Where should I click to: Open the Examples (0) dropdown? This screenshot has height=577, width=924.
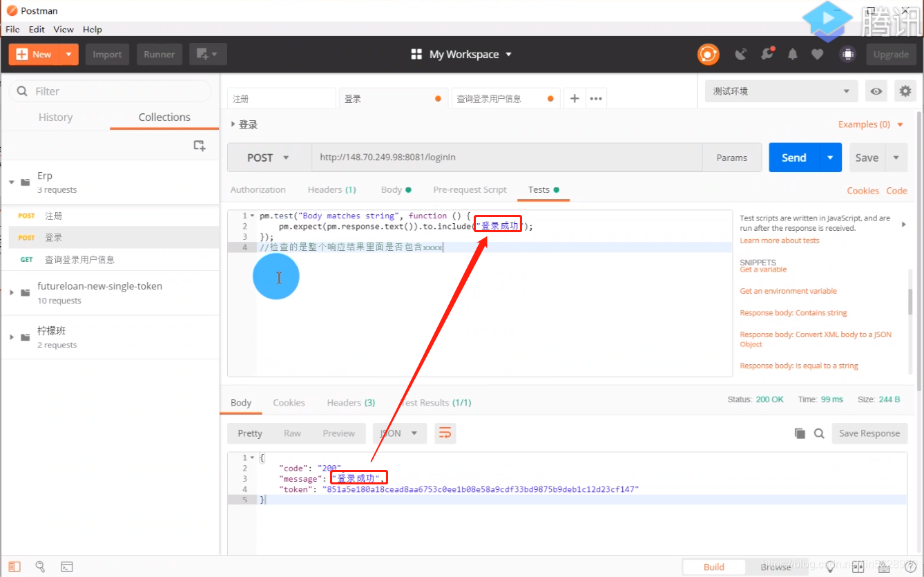(x=870, y=124)
